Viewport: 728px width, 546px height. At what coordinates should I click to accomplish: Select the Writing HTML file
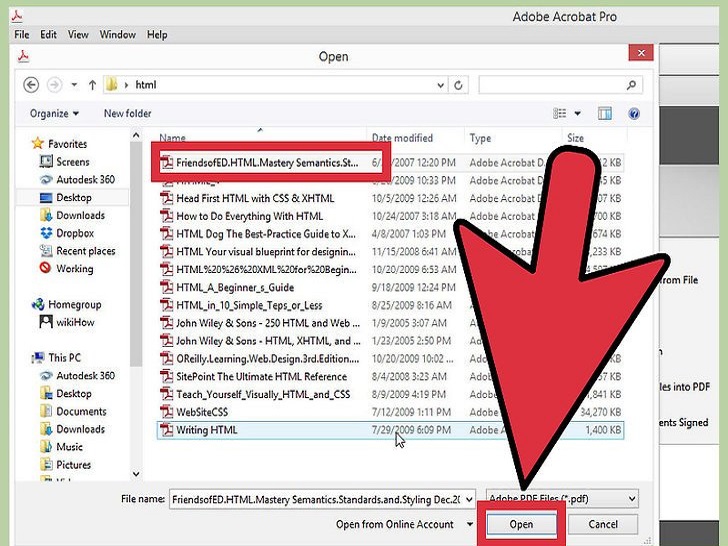[x=206, y=430]
